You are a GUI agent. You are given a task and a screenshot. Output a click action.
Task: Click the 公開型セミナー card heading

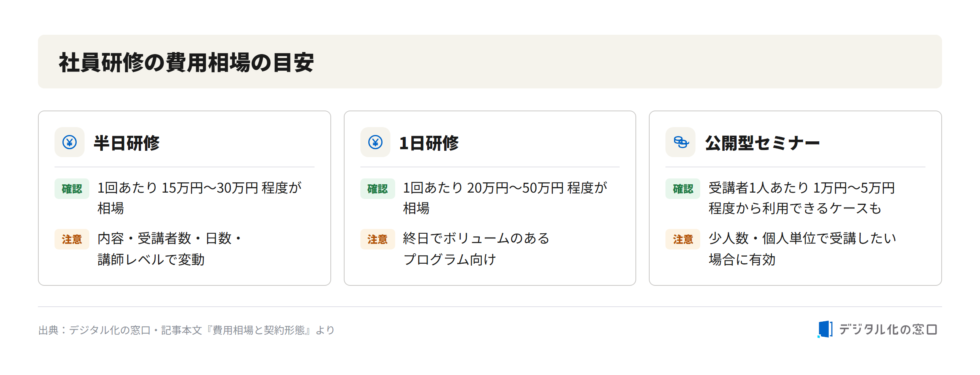point(762,143)
